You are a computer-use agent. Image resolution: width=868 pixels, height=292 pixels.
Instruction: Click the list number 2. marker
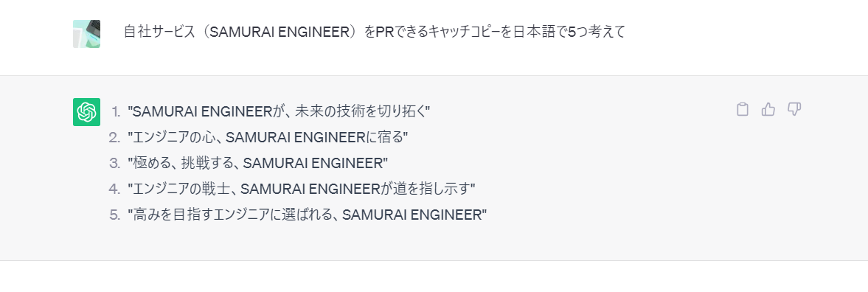click(114, 137)
